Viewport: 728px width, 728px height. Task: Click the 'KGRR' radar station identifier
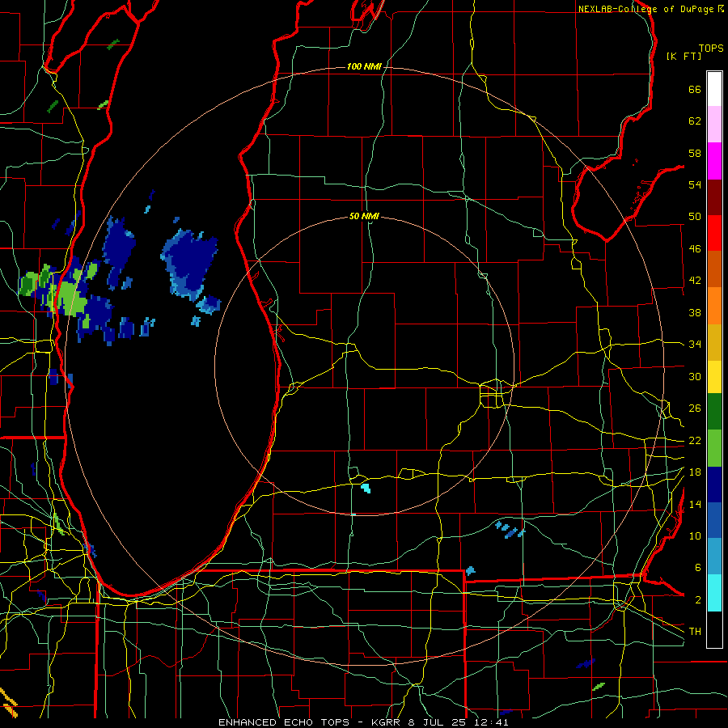coord(387,722)
